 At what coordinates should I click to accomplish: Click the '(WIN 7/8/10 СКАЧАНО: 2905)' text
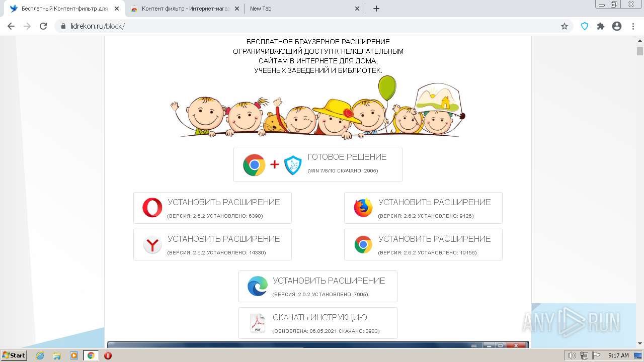343,171
